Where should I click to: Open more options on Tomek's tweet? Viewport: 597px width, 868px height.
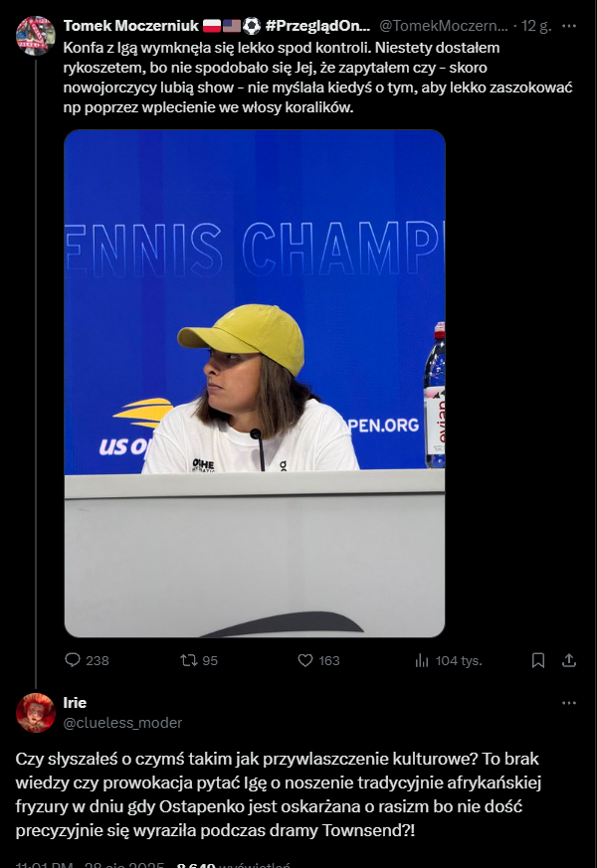569,26
